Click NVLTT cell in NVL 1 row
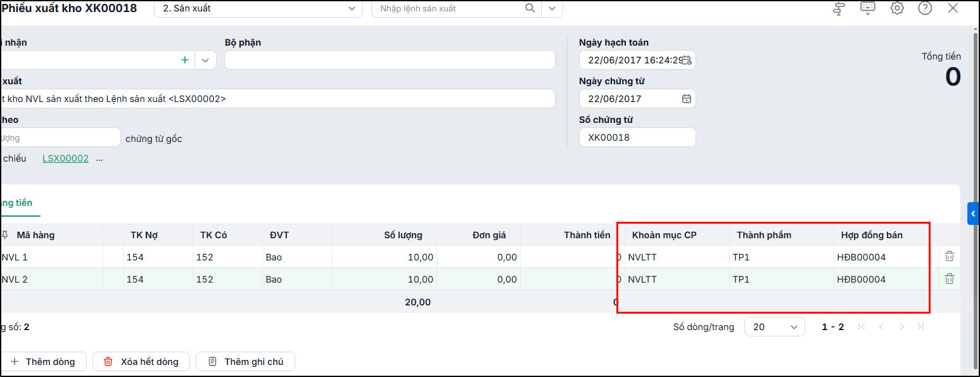 [677, 257]
